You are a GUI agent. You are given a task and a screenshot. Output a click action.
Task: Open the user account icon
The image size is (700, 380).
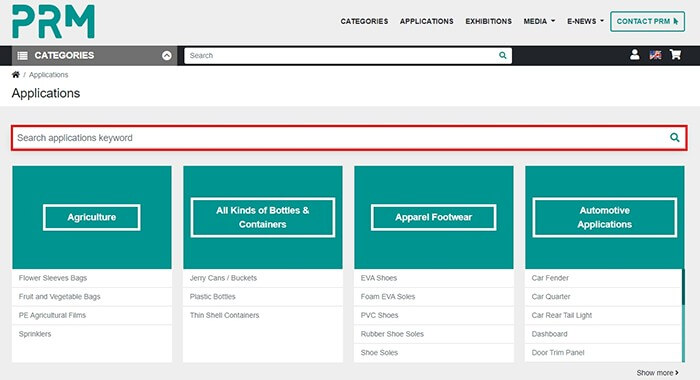(634, 55)
